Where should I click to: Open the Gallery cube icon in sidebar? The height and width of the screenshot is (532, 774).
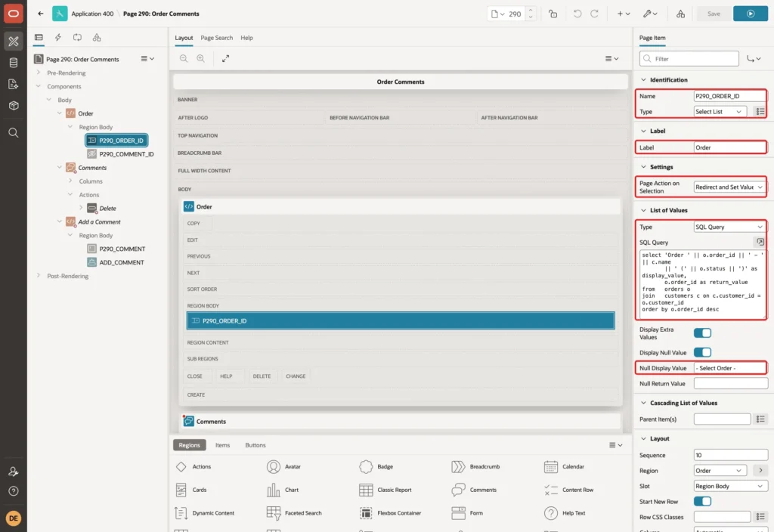tap(14, 106)
